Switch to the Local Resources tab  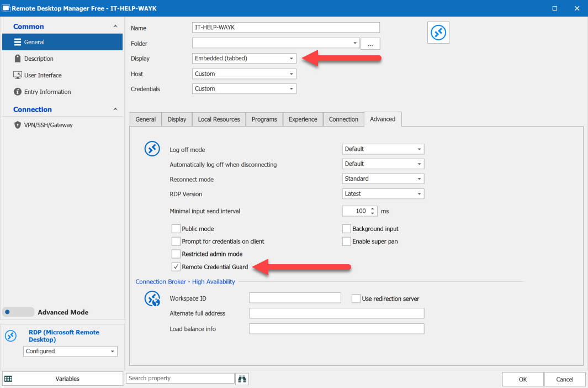click(x=219, y=119)
